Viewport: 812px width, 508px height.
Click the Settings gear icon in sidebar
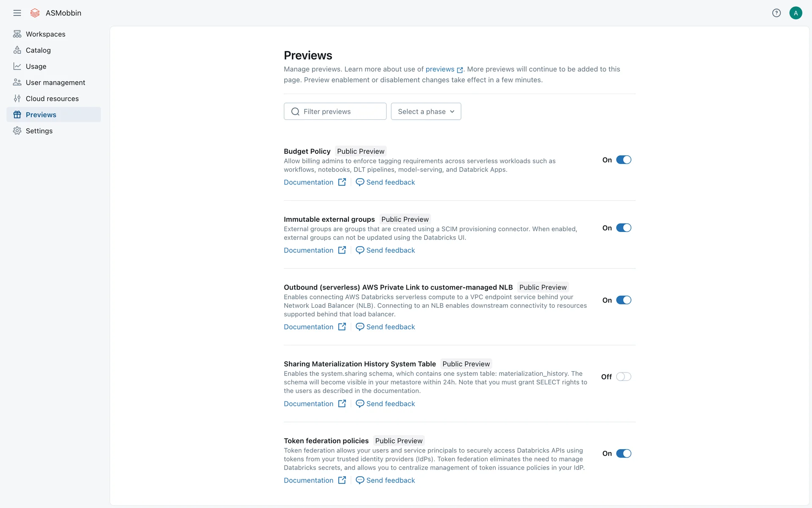pos(17,131)
